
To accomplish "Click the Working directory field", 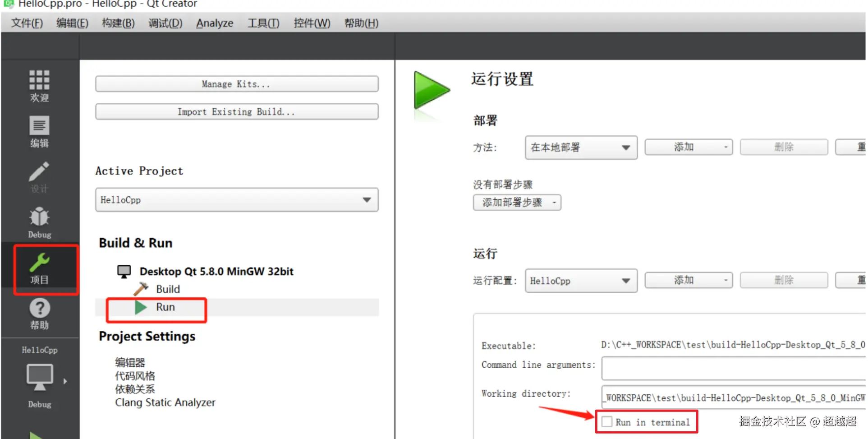I will coord(734,397).
